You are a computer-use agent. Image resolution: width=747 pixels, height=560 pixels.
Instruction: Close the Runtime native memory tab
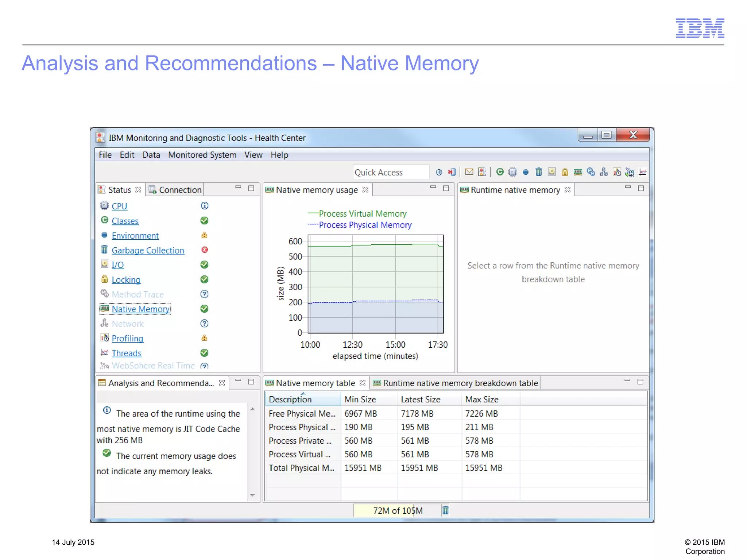coord(567,189)
